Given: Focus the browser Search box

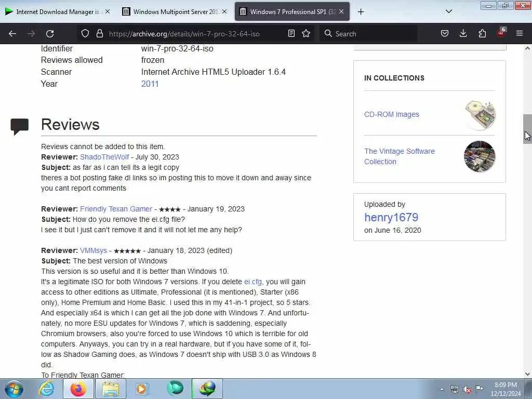Looking at the screenshot, I should pyautogui.click(x=368, y=34).
